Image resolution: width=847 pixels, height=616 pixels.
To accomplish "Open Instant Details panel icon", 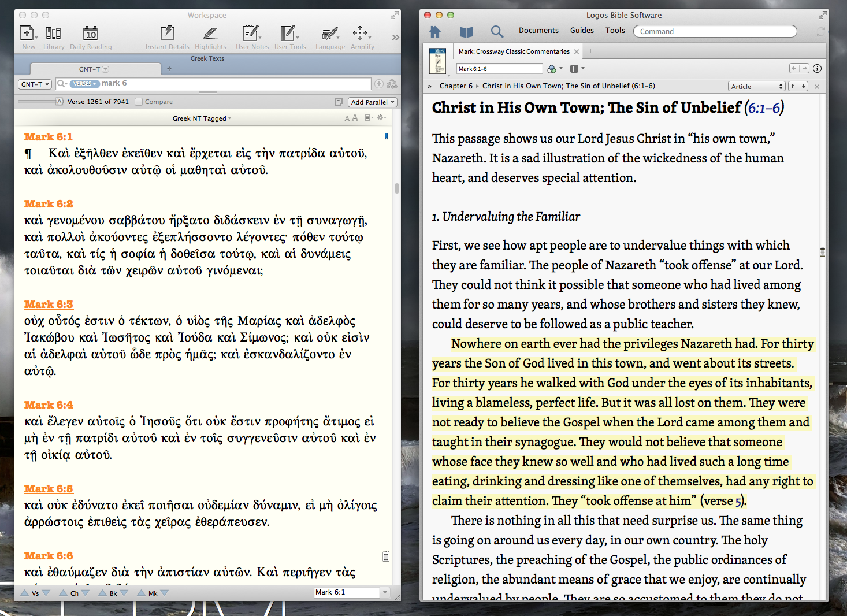I will coord(168,33).
